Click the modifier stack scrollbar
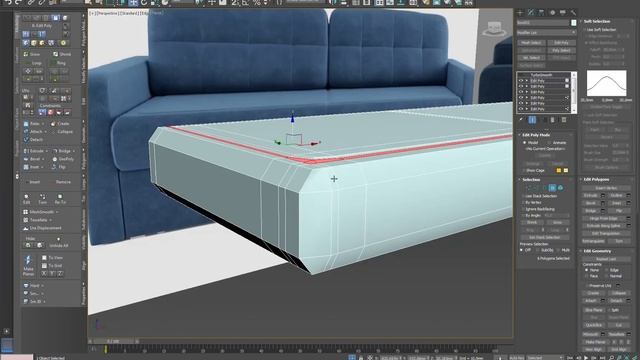Screen dimensions: 640x360 [574, 93]
